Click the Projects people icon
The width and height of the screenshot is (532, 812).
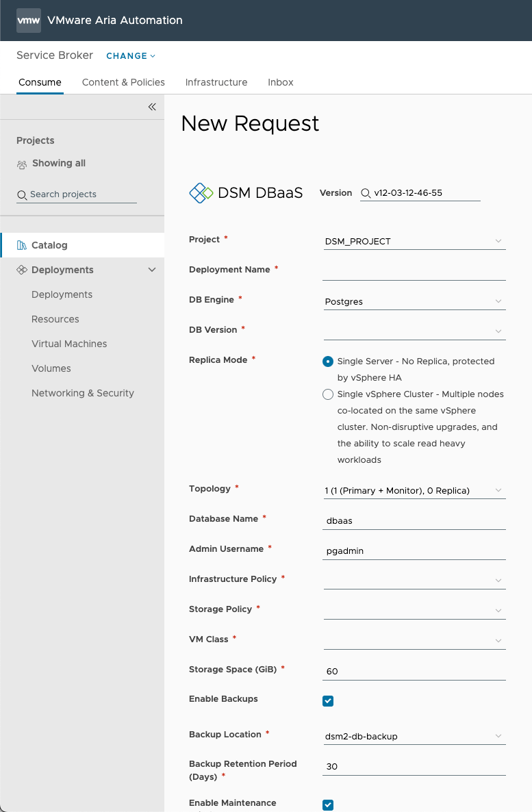(22, 165)
